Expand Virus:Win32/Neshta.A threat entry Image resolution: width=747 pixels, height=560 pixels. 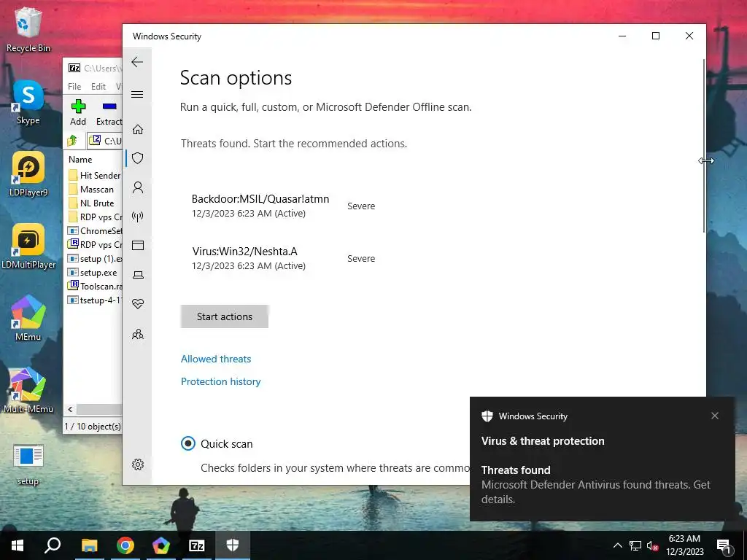click(x=284, y=258)
